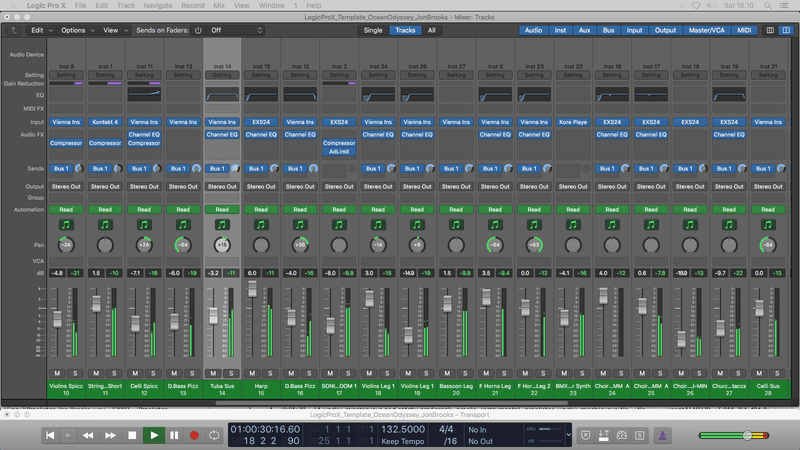Click the Low Latency mode icon

coord(621,435)
